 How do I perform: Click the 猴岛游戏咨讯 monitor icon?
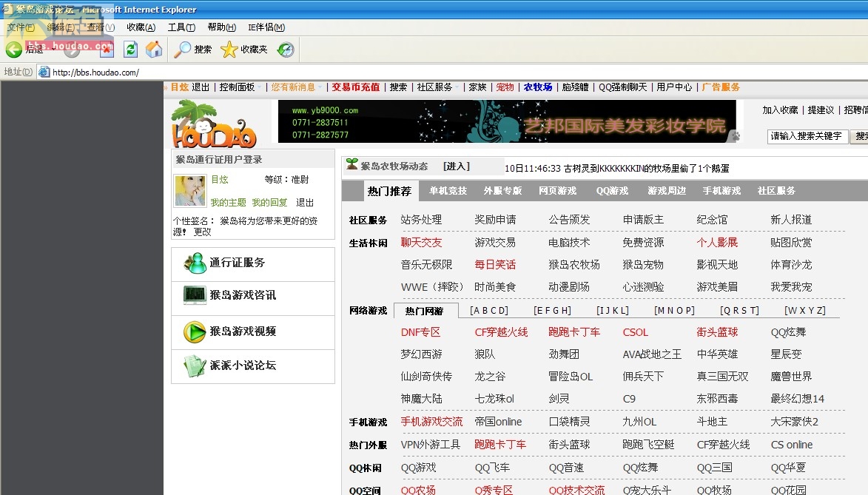[195, 295]
